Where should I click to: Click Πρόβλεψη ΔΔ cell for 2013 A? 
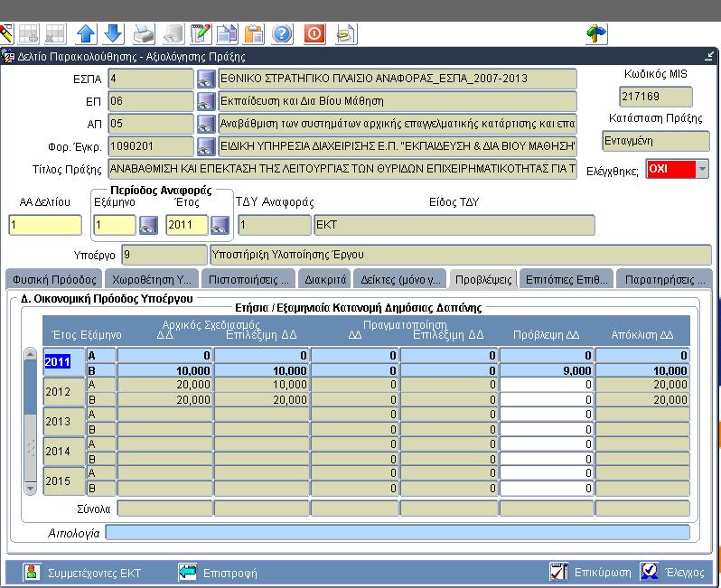coord(547,415)
